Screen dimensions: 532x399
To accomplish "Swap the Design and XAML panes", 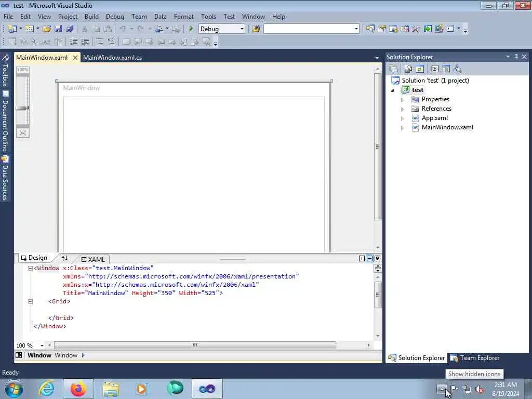I will click(64, 258).
